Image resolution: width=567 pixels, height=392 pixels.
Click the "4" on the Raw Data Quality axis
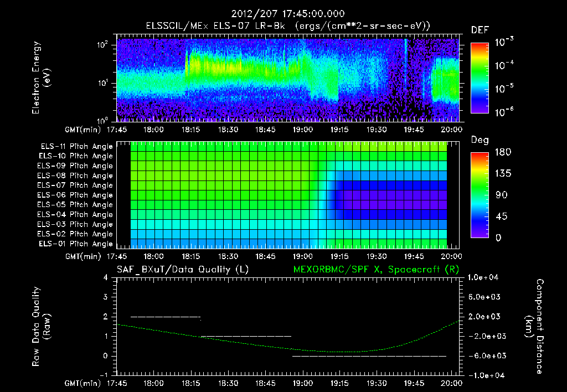point(106,278)
